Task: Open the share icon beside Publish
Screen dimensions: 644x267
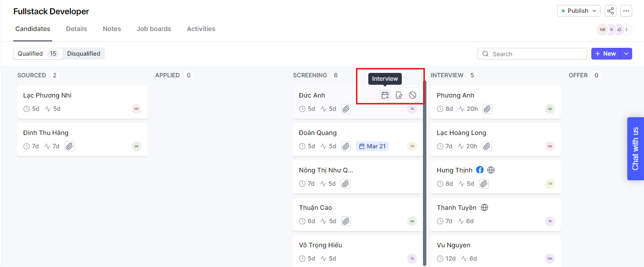Action: [611, 11]
